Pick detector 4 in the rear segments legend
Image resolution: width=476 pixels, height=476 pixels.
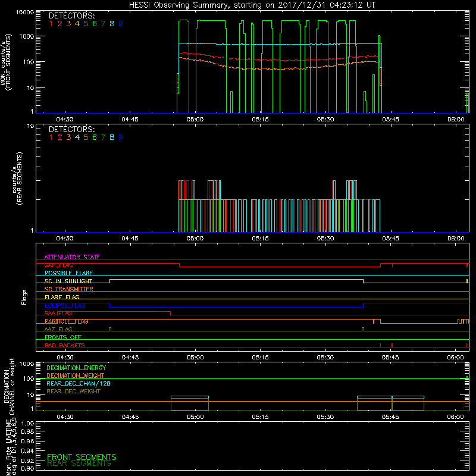pos(77,137)
